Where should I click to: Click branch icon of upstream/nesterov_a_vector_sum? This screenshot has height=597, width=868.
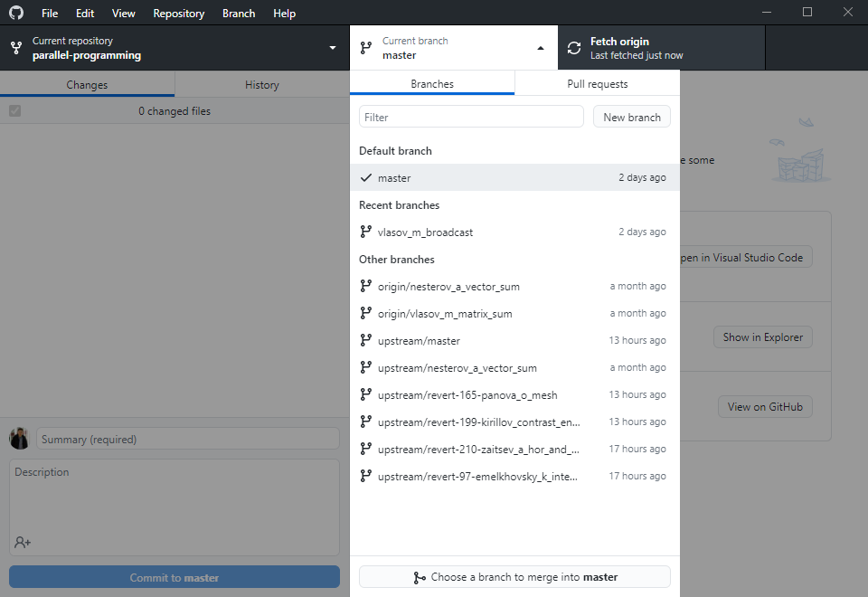click(x=365, y=367)
